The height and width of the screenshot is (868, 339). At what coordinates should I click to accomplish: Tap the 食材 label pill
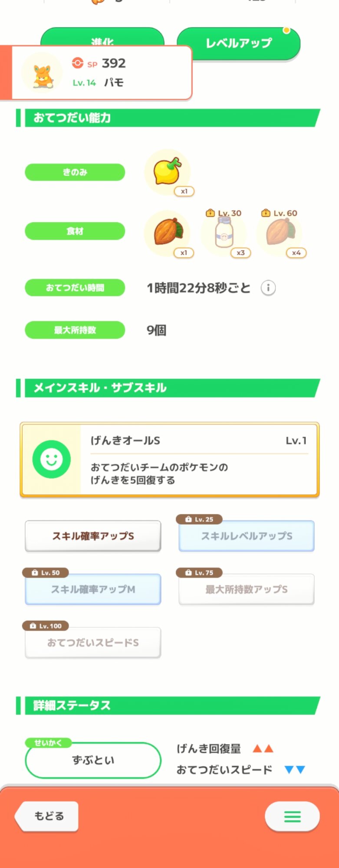point(75,231)
